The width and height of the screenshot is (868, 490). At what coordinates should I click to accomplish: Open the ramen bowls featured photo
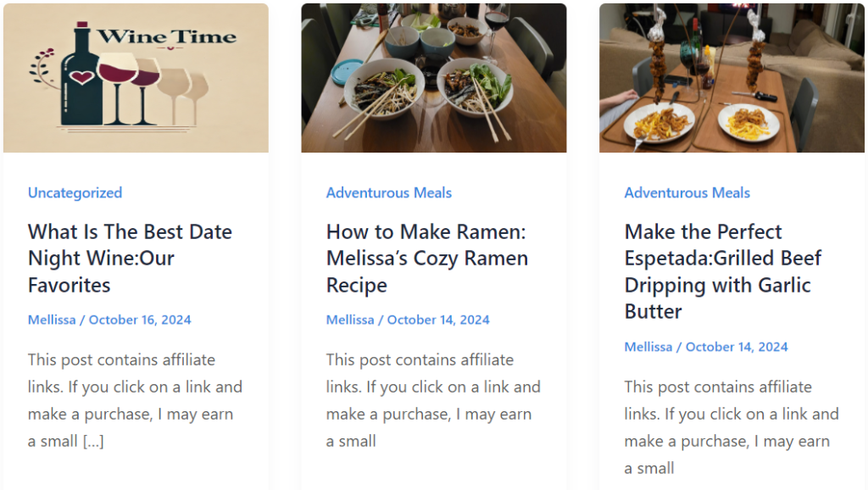click(x=433, y=78)
